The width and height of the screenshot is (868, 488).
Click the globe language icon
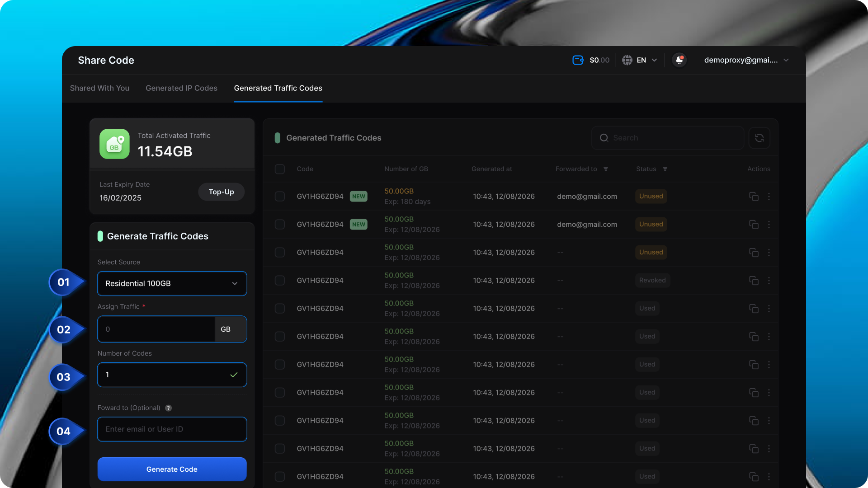tap(627, 60)
